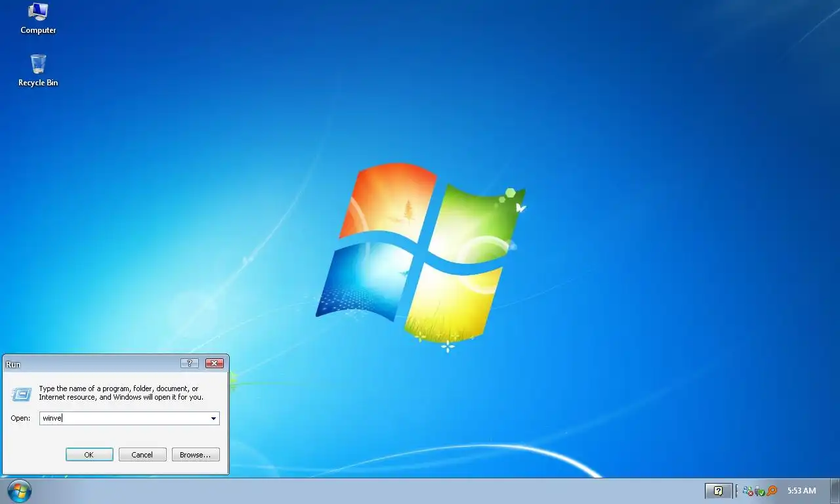Click the help balloon taskbar button

pos(719,491)
